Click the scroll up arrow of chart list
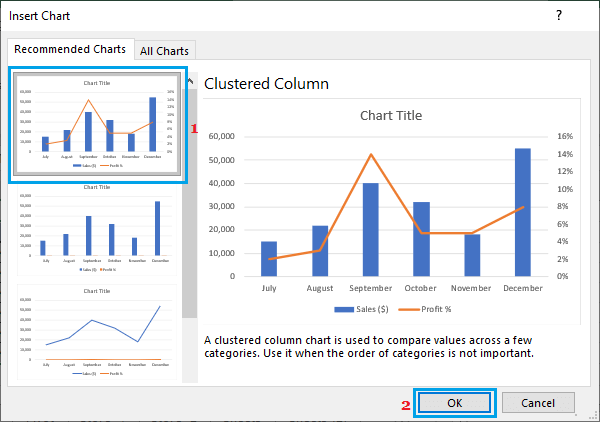 [x=189, y=78]
